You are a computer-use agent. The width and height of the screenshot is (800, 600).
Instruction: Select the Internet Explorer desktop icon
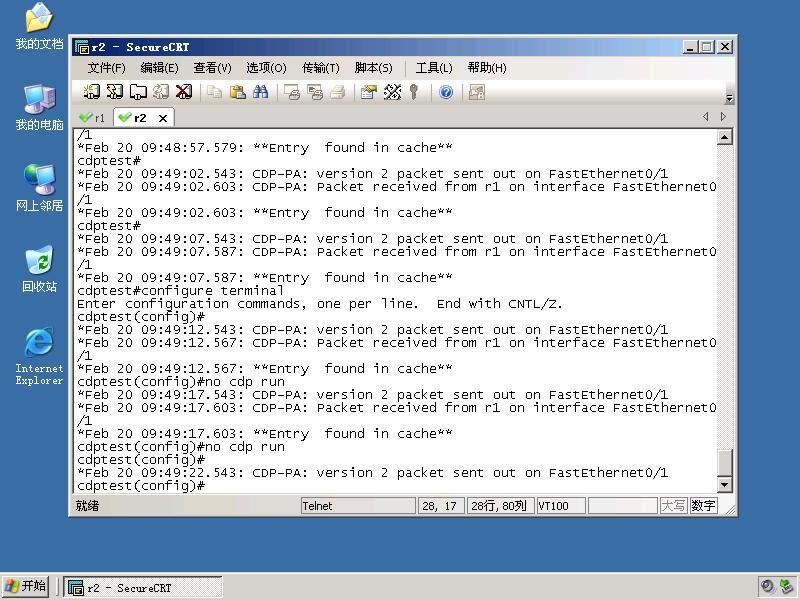(x=39, y=356)
